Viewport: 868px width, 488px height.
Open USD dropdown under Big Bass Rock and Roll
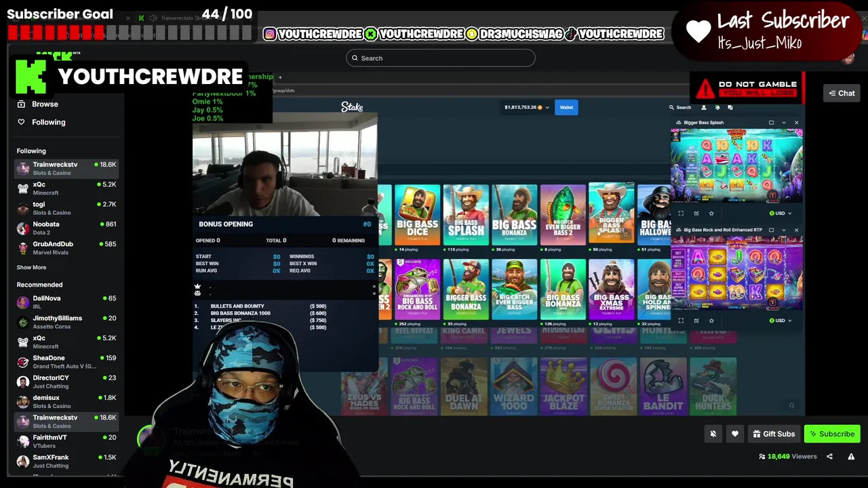[x=781, y=321]
